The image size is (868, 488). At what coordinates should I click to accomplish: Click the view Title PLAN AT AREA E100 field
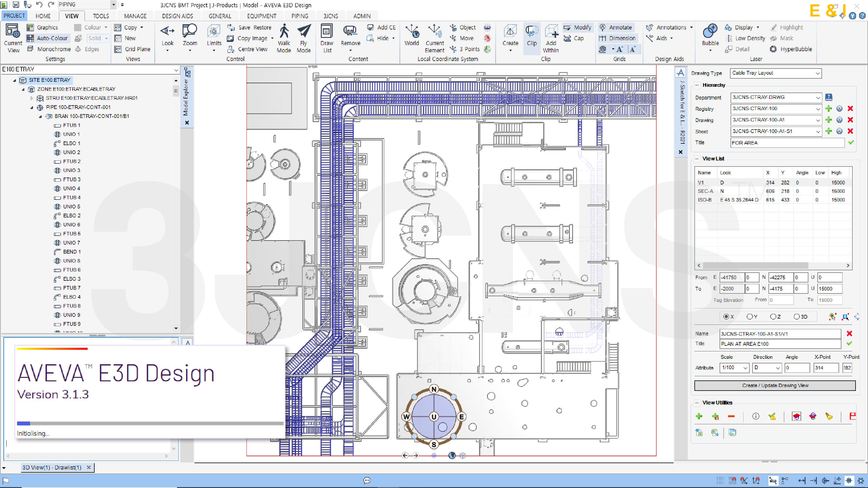coord(780,344)
